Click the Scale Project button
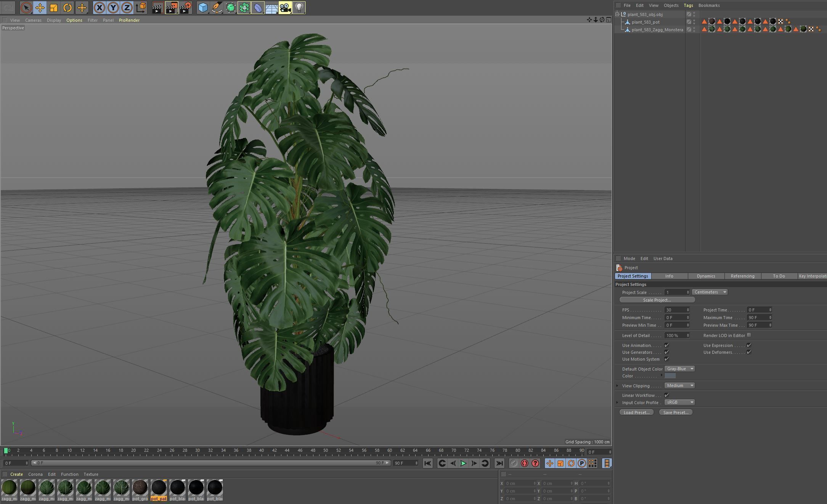 657,300
